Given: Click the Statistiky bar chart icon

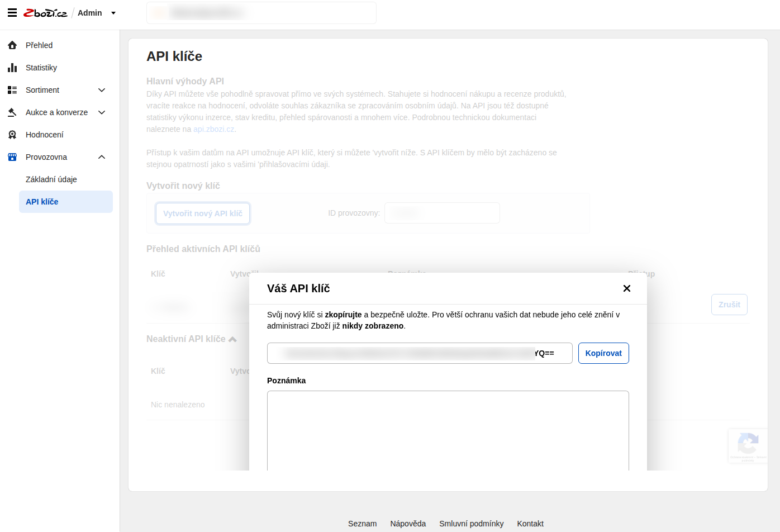Looking at the screenshot, I should (x=12, y=68).
